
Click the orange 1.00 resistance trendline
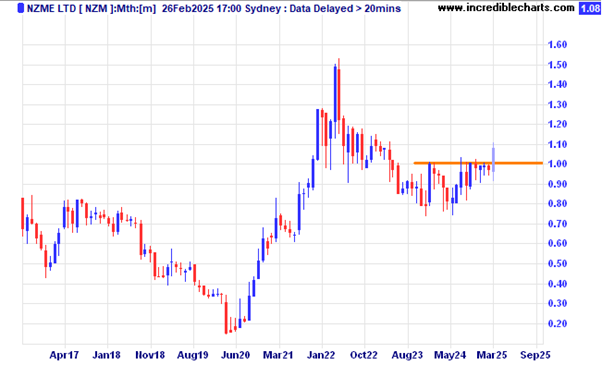(478, 163)
